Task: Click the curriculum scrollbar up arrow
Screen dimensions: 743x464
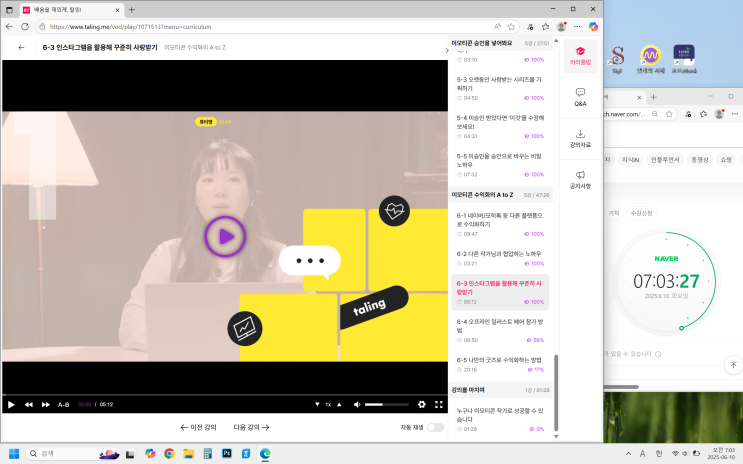Action: (x=556, y=41)
